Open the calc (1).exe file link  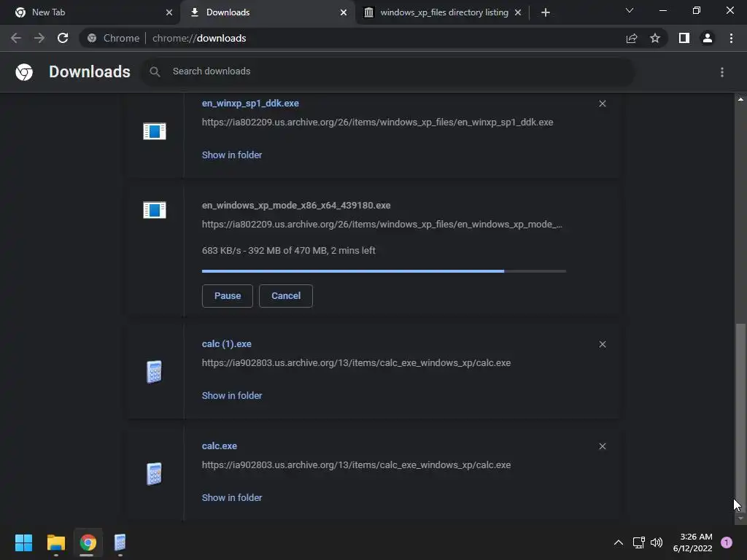click(227, 344)
